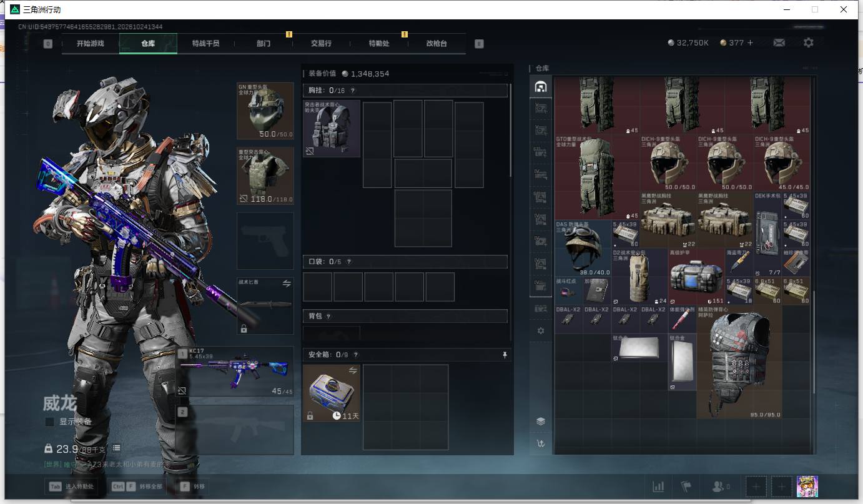Select the 重型突击背心 armor slot
The width and height of the screenshot is (863, 504).
(x=265, y=176)
